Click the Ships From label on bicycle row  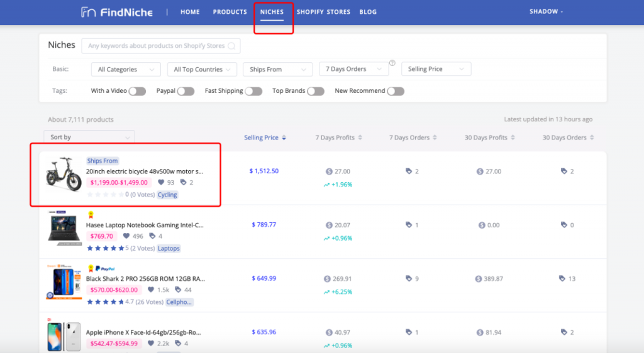click(103, 161)
